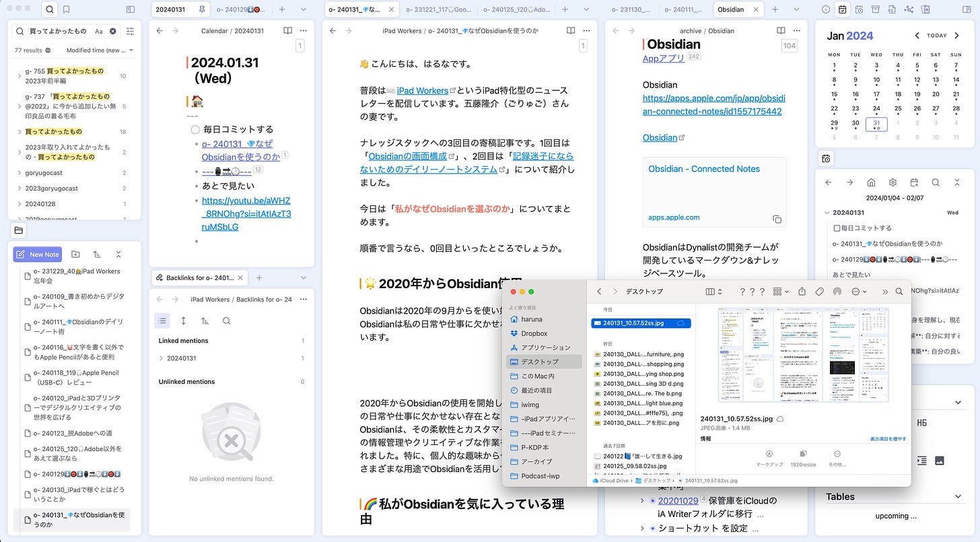Check the 毎日コミットする checkbox
Image resolution: width=980 pixels, height=542 pixels.
tap(195, 129)
